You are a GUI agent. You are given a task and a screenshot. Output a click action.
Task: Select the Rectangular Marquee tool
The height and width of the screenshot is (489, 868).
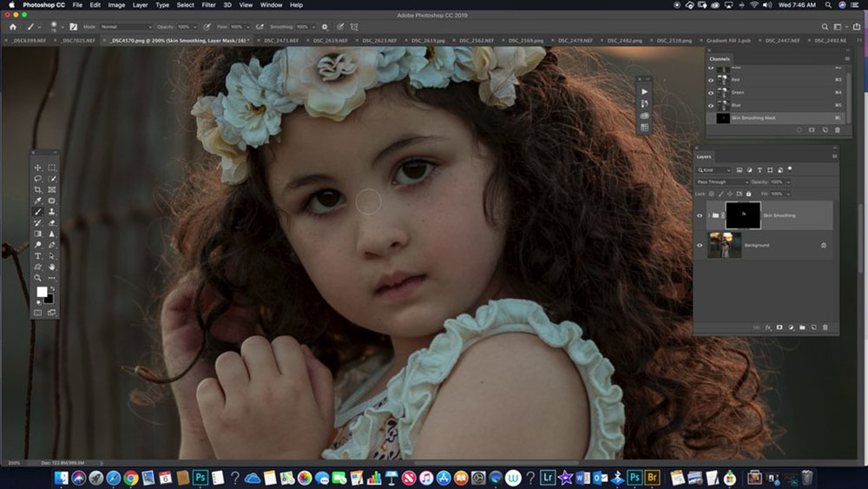pyautogui.click(x=52, y=168)
